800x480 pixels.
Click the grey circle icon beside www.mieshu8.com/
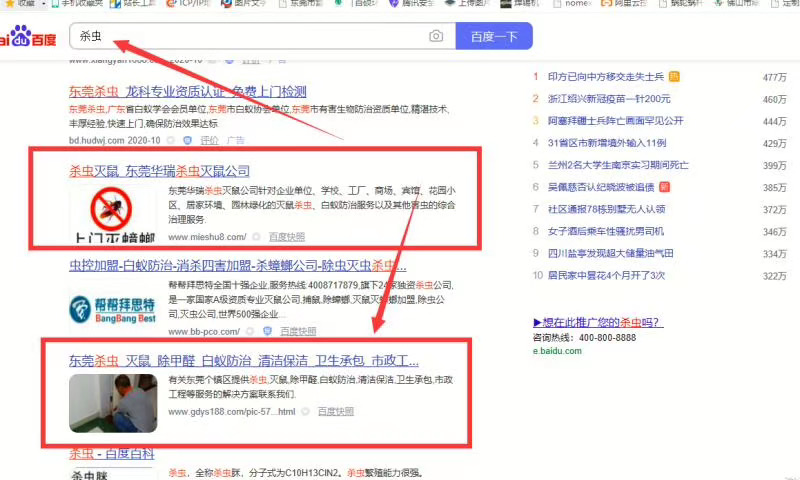click(x=256, y=237)
